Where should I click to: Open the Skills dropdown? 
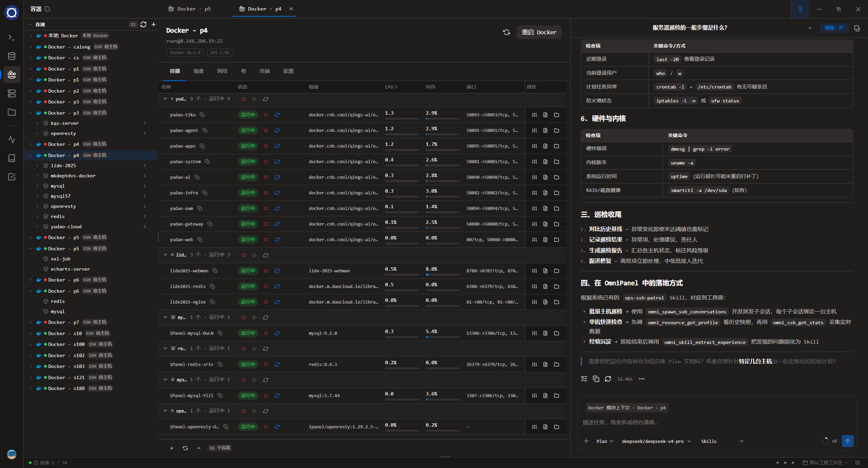click(x=722, y=441)
